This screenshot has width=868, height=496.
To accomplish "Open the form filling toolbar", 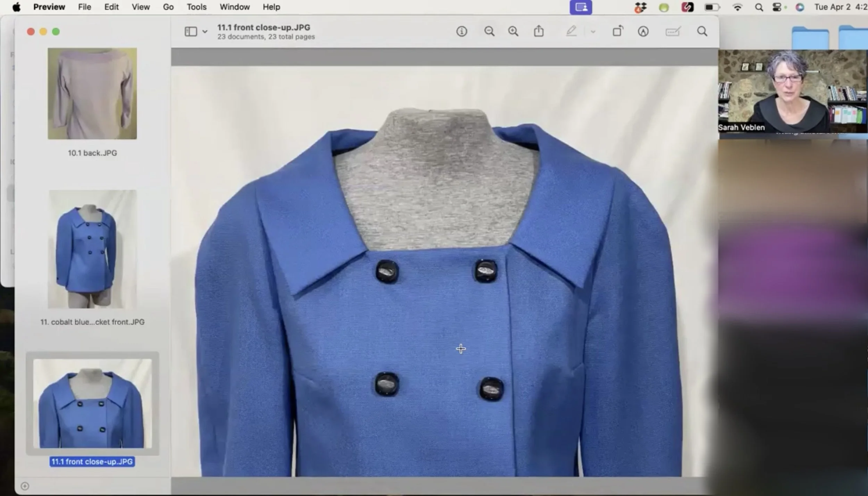I will point(673,32).
